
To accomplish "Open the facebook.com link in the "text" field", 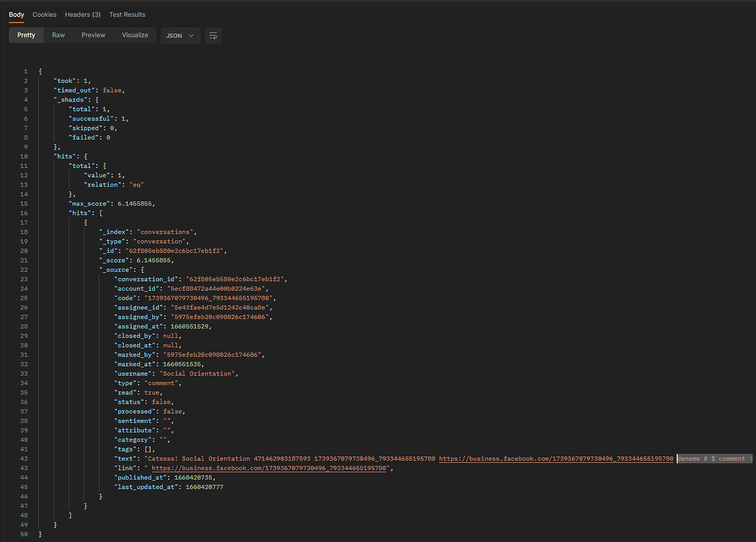I will [555, 458].
